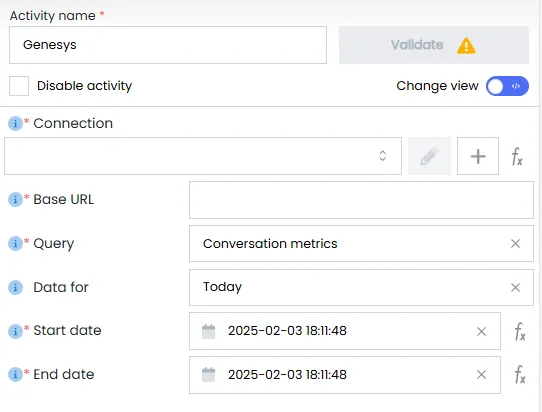Click into the Base URL input field
Screen dimensions: 542x412
361,200
